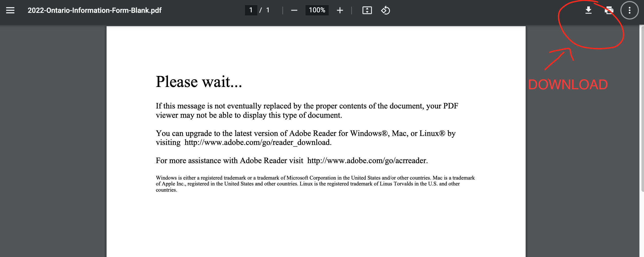Open the three-dot more actions menu
Viewport: 644px width, 257px height.
pos(629,10)
